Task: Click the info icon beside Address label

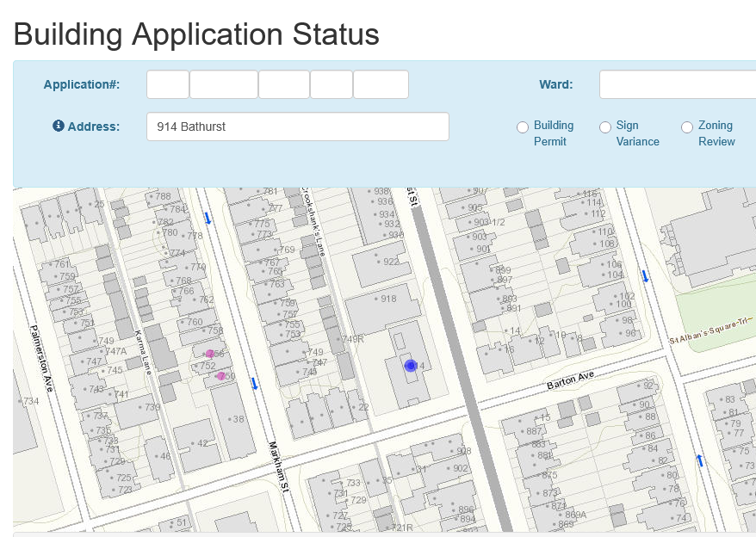Action: [59, 127]
